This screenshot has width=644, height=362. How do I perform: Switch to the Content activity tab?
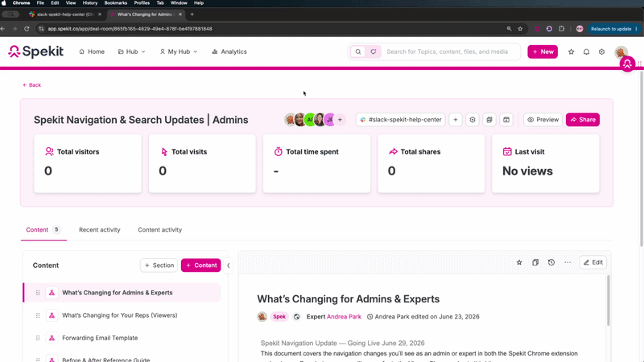159,230
